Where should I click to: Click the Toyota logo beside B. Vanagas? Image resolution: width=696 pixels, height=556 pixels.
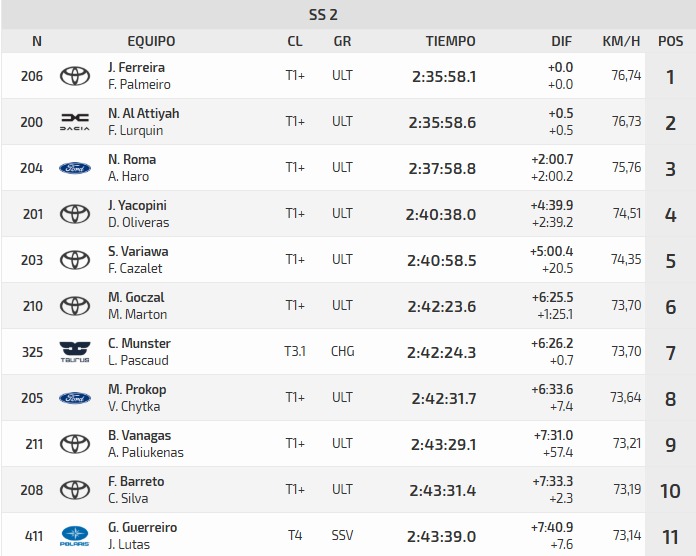75,444
